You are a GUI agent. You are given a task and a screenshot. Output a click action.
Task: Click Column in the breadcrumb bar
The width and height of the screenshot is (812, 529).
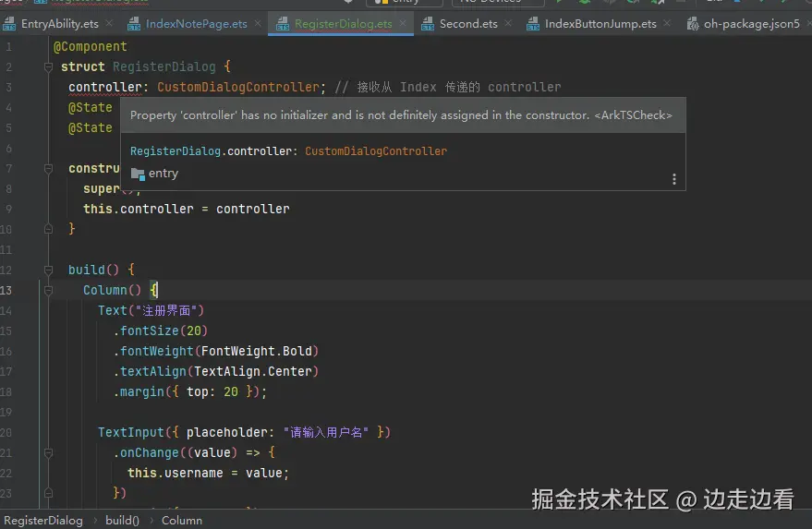182,520
